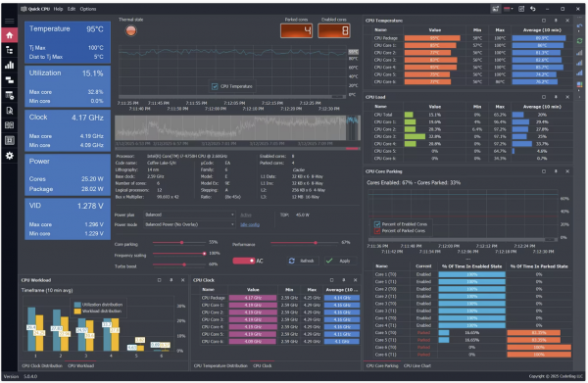Open the stacked blocks sidebar icon
Image resolution: width=588 pixels, height=383 pixels.
coord(10,79)
